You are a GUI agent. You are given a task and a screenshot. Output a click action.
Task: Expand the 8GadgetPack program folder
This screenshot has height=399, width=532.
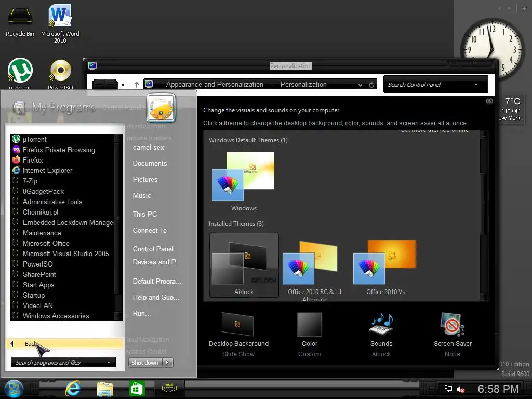[x=63, y=191]
